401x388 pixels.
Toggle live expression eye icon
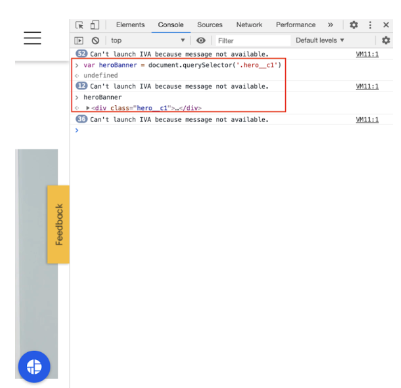click(201, 41)
